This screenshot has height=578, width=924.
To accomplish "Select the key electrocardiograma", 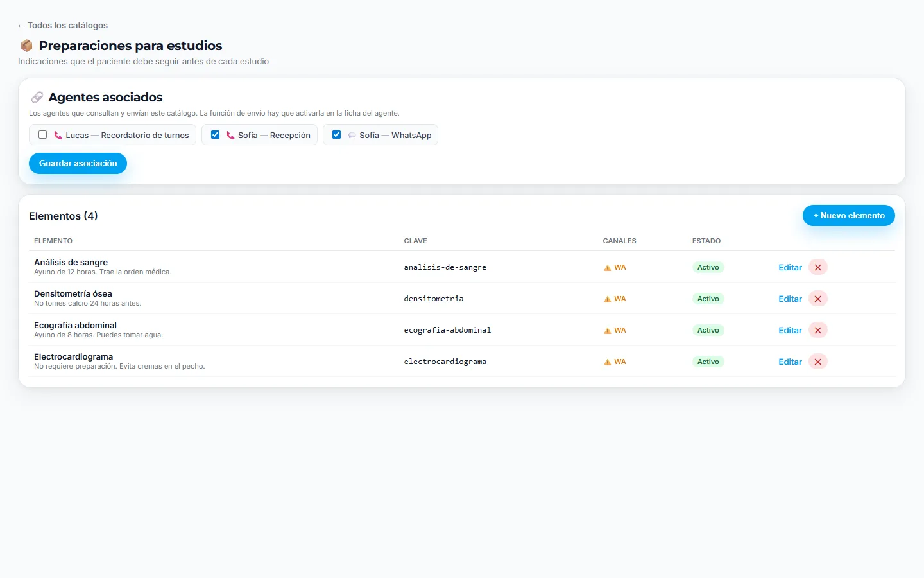I will point(445,362).
